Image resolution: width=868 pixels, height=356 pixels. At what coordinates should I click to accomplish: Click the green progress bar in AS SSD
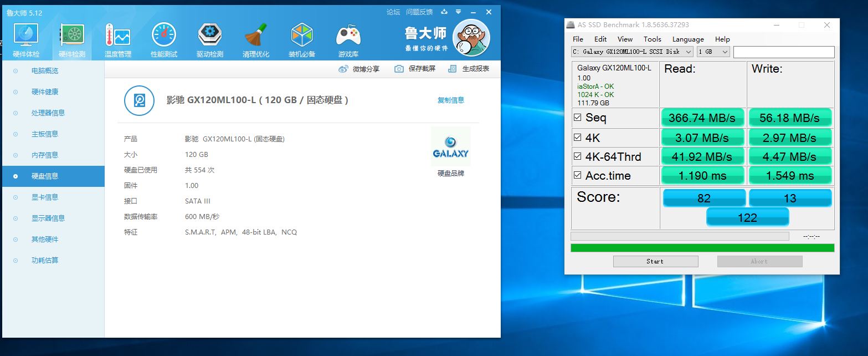tap(702, 248)
